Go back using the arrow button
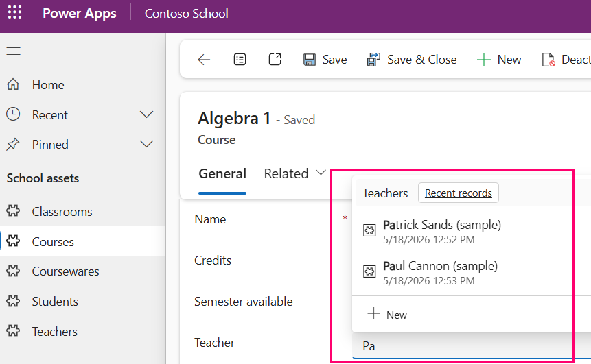 [204, 60]
